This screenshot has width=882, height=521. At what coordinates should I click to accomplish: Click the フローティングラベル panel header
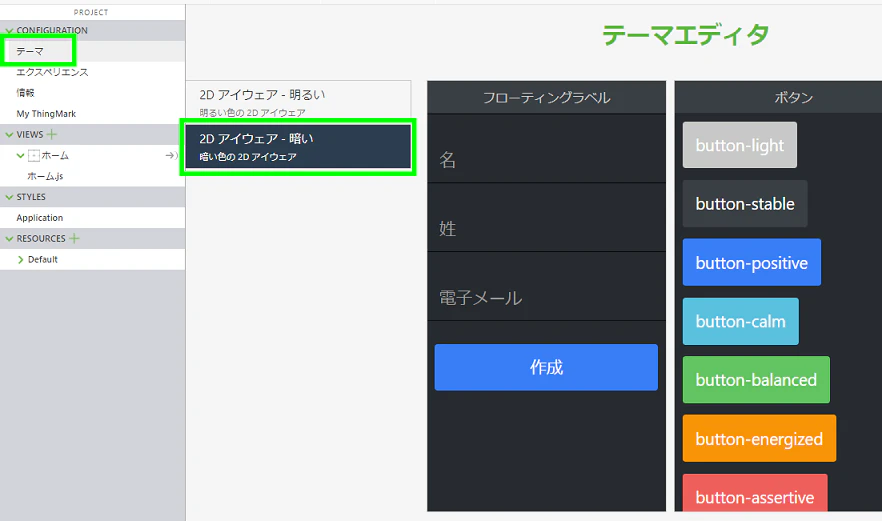[x=546, y=97]
